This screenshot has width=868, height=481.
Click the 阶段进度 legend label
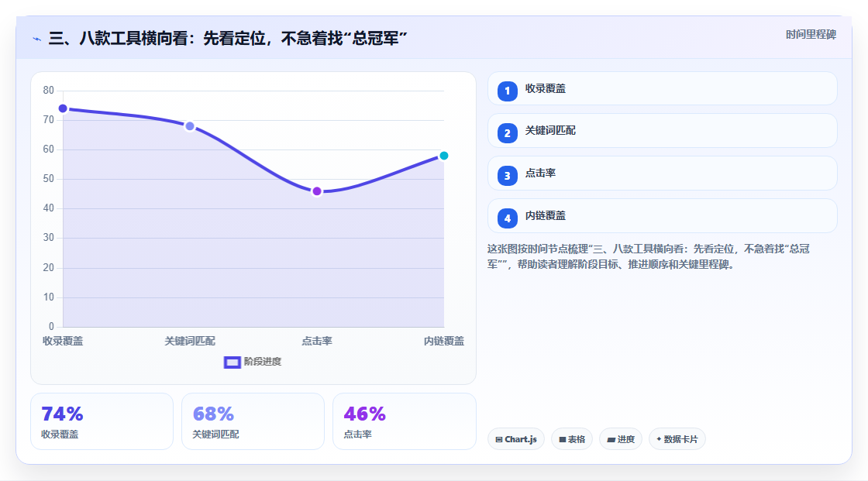tap(263, 362)
